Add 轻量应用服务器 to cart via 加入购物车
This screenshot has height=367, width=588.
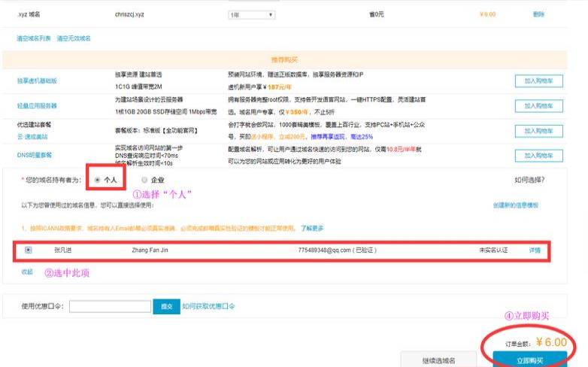pos(539,106)
